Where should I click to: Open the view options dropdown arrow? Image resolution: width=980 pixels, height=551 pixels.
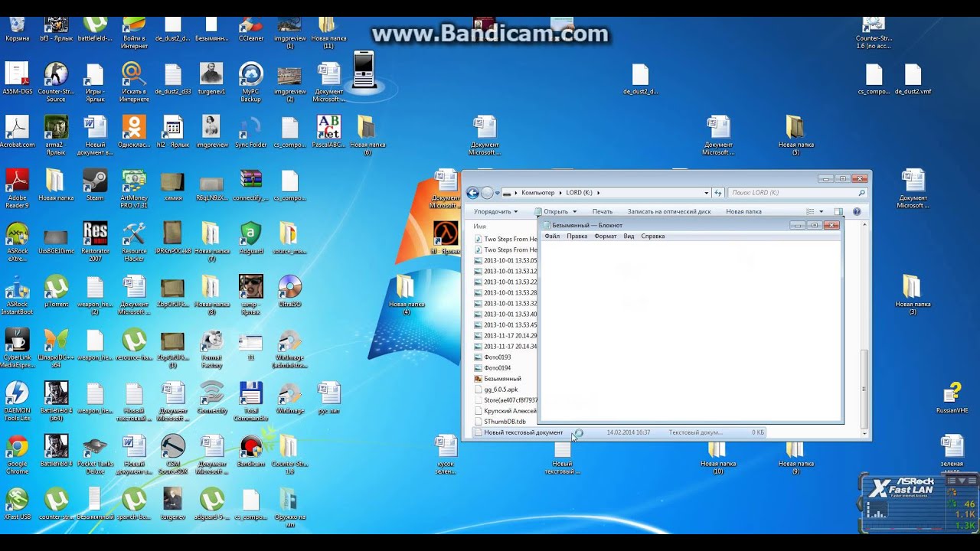pos(822,212)
